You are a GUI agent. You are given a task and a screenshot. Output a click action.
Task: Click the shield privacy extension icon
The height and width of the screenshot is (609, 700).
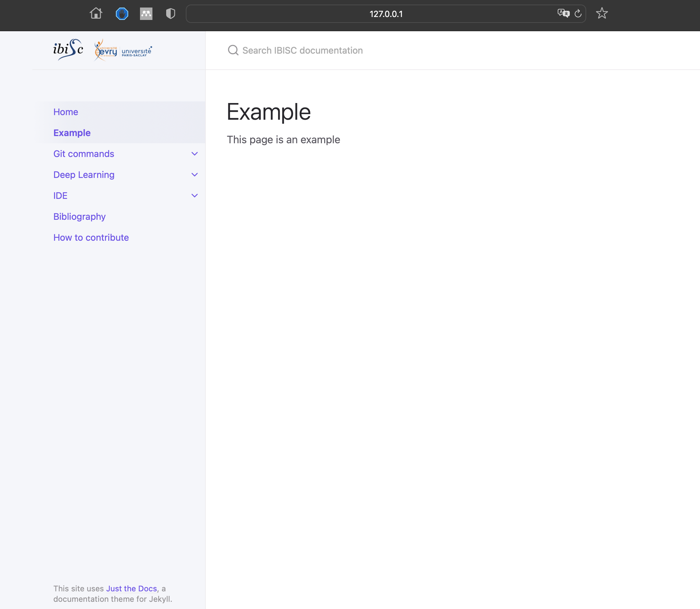click(170, 14)
